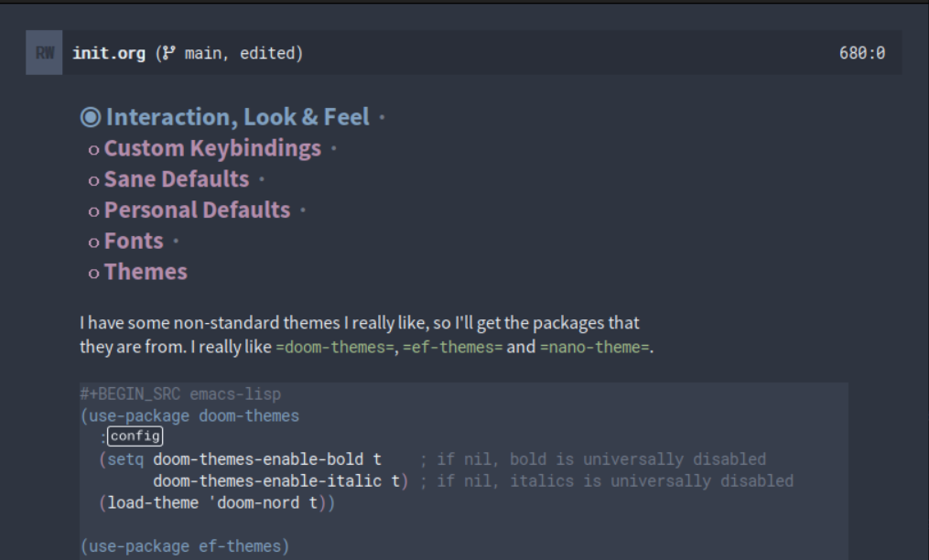Toggle the fold dots after Personal Defaults

(302, 210)
